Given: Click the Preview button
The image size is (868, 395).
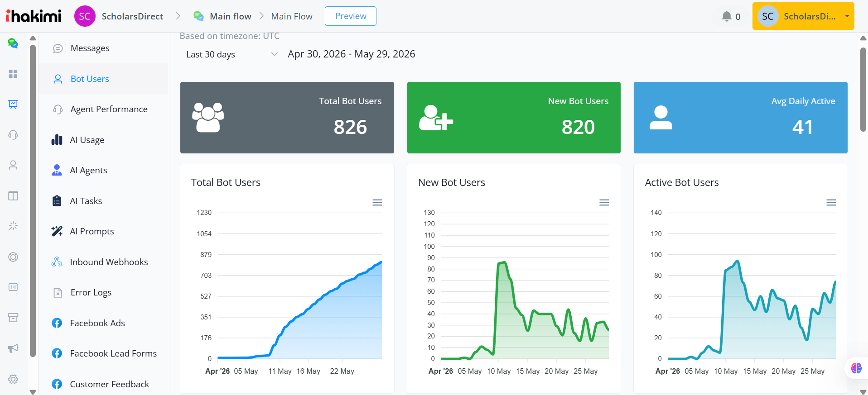Looking at the screenshot, I should click(x=351, y=16).
